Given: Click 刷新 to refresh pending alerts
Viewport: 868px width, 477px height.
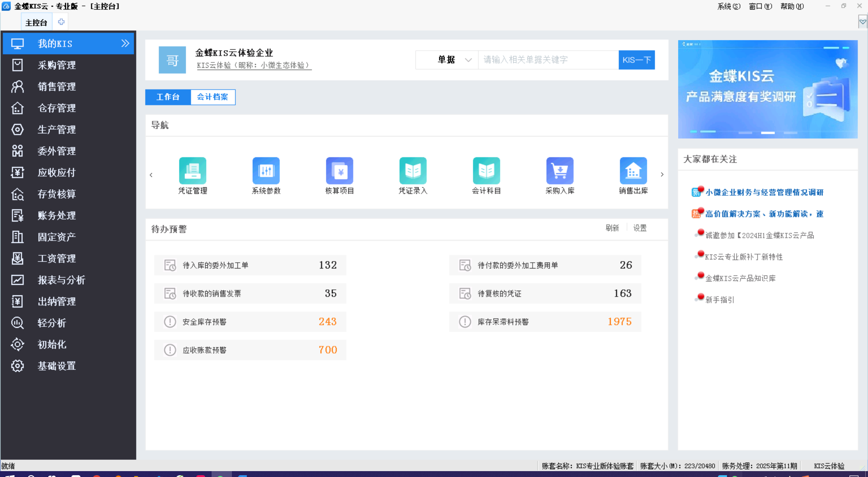Looking at the screenshot, I should [x=612, y=228].
